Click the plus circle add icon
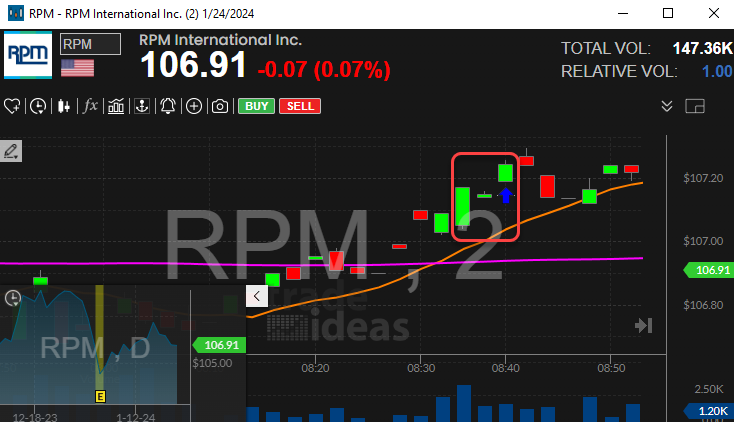 (x=193, y=106)
